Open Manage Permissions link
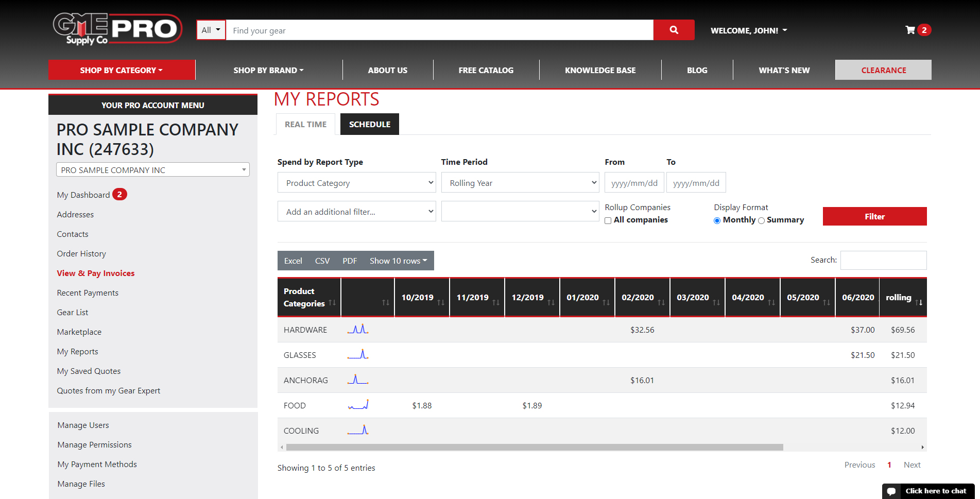The height and width of the screenshot is (499, 980). [x=94, y=444]
